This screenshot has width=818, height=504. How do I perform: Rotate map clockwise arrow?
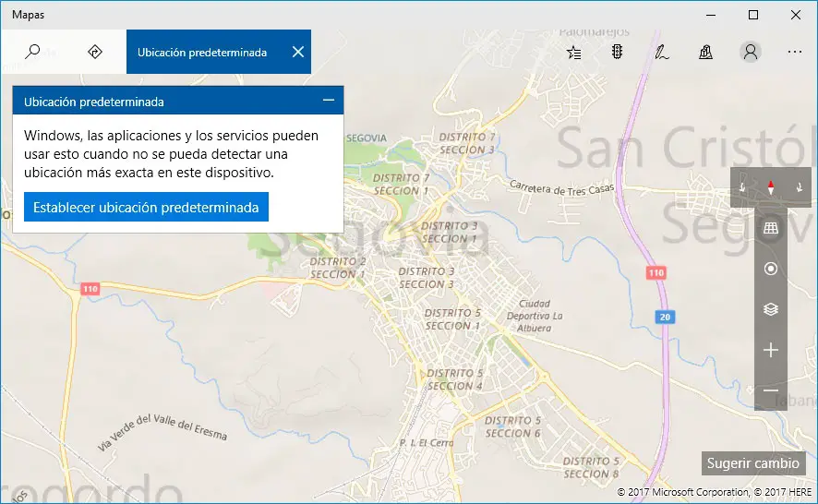coord(799,187)
